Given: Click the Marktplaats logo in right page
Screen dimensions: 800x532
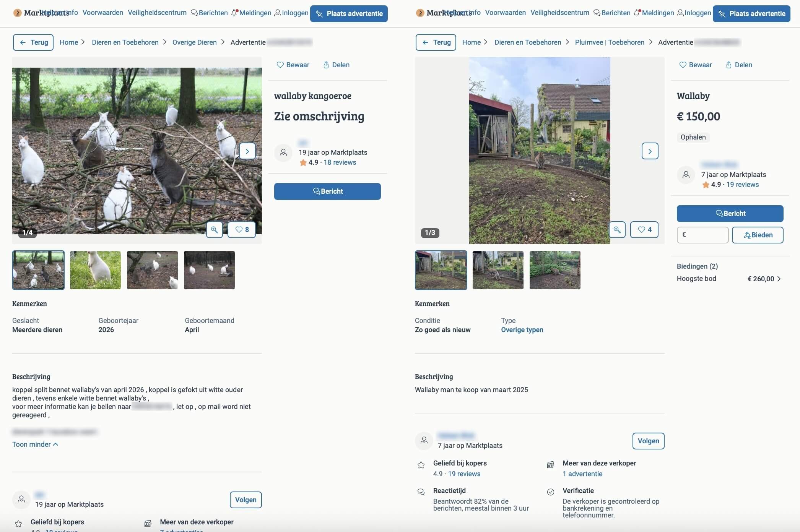Looking at the screenshot, I should 444,13.
